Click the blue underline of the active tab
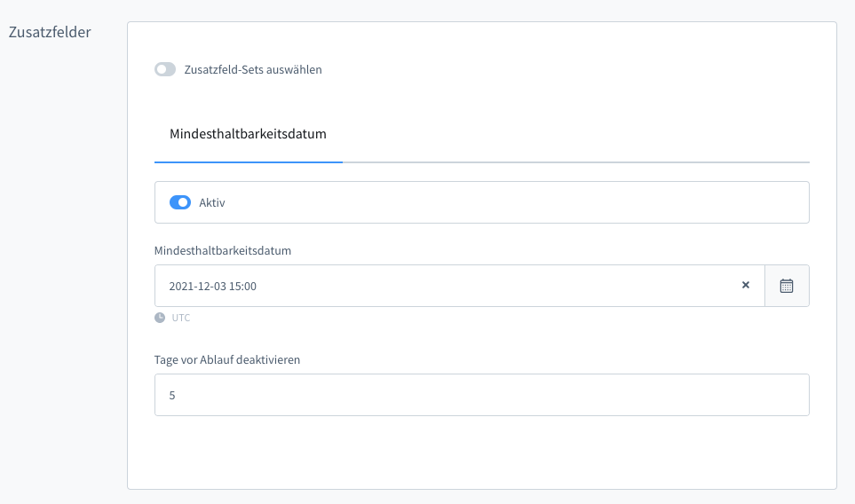855x504 pixels. pyautogui.click(x=248, y=162)
